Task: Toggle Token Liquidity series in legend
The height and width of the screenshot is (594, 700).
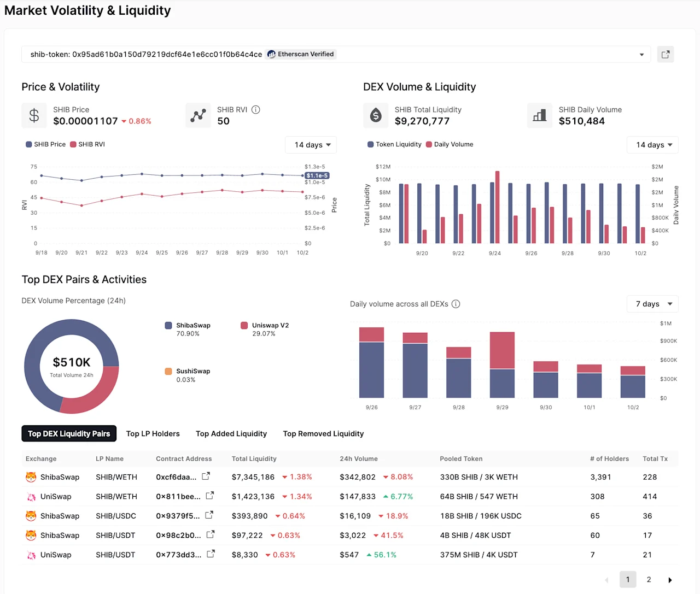Action: (x=394, y=144)
